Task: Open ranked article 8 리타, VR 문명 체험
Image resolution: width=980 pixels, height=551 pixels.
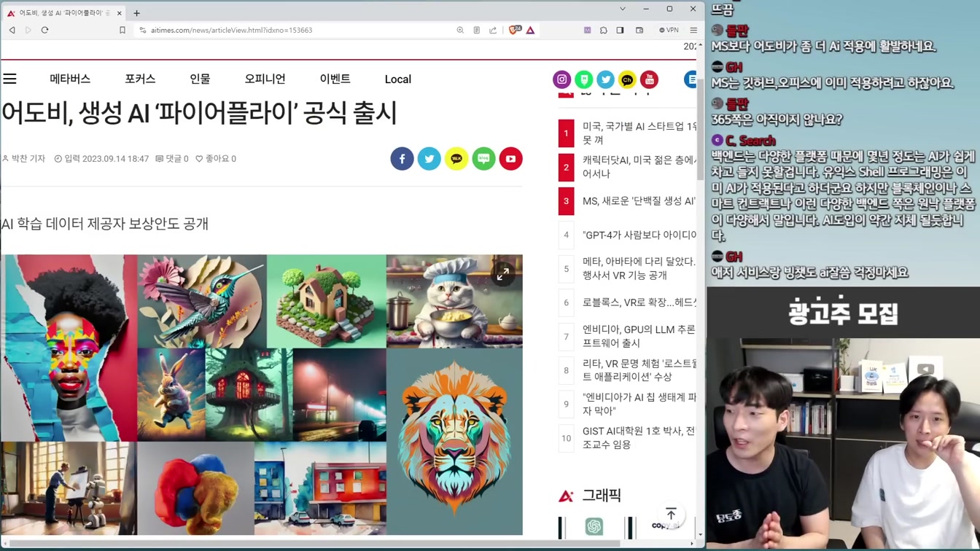Action: coord(639,370)
